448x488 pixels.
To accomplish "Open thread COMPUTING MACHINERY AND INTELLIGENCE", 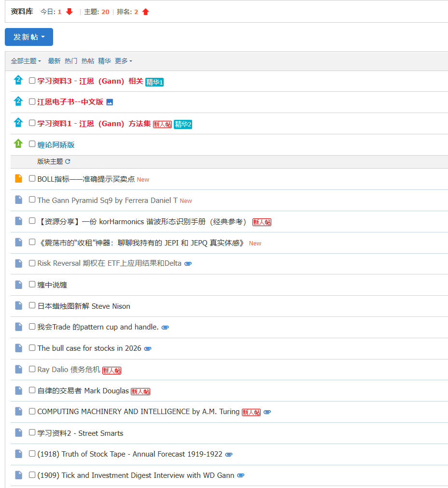I will coord(139,412).
